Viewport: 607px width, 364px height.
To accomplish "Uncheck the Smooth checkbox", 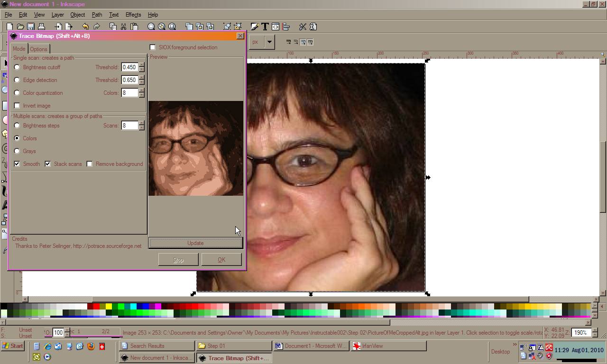I will (x=17, y=164).
